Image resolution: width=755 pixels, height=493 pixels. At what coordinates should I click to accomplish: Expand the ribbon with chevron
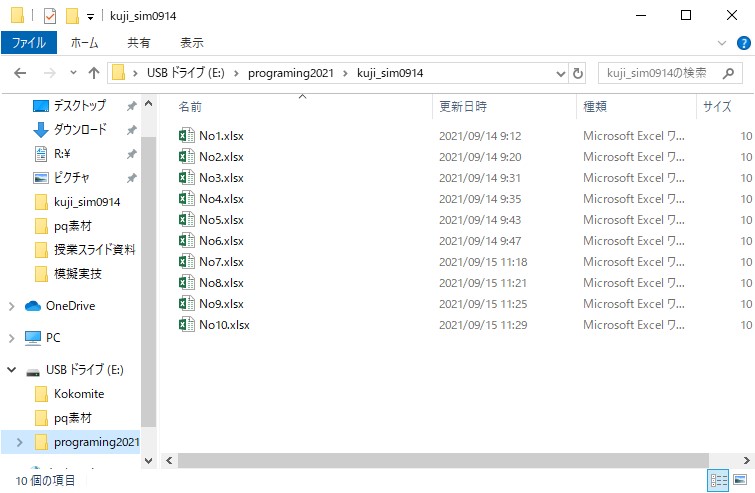coord(722,43)
